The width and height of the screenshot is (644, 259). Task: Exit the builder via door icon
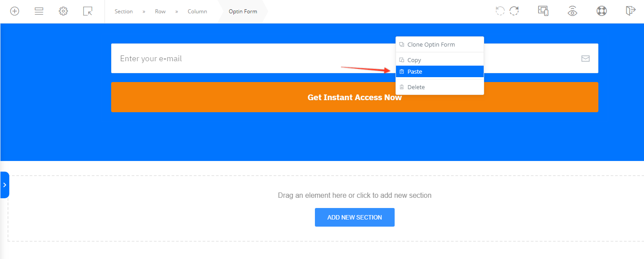click(x=631, y=11)
